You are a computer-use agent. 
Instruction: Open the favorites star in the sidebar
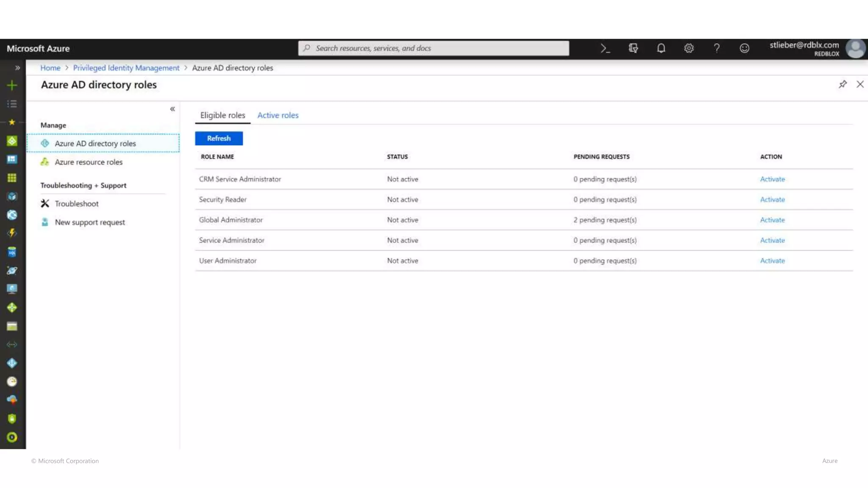point(12,122)
